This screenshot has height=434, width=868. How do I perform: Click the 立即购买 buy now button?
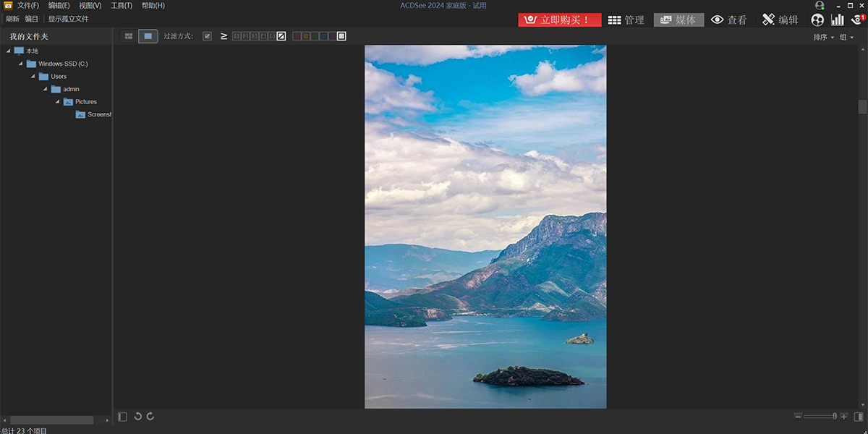(559, 20)
